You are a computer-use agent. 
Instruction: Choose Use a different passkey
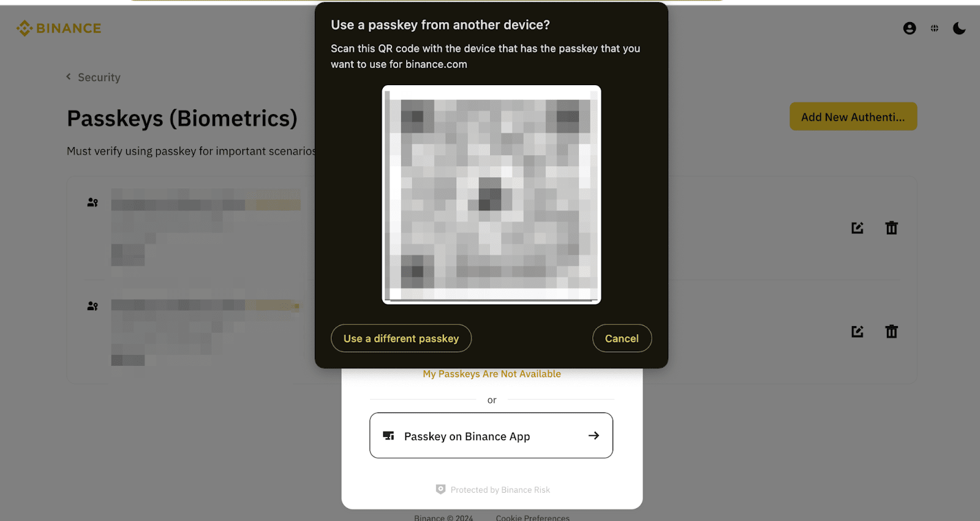401,338
